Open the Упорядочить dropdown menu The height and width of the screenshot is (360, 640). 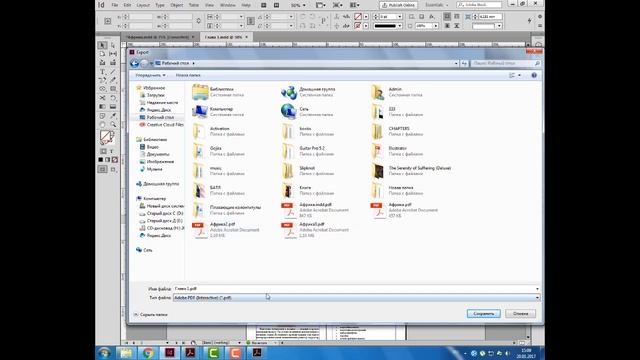[x=150, y=75]
